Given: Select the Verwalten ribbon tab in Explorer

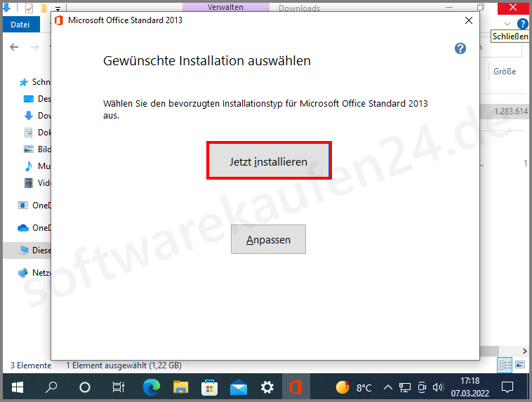Looking at the screenshot, I should click(225, 7).
